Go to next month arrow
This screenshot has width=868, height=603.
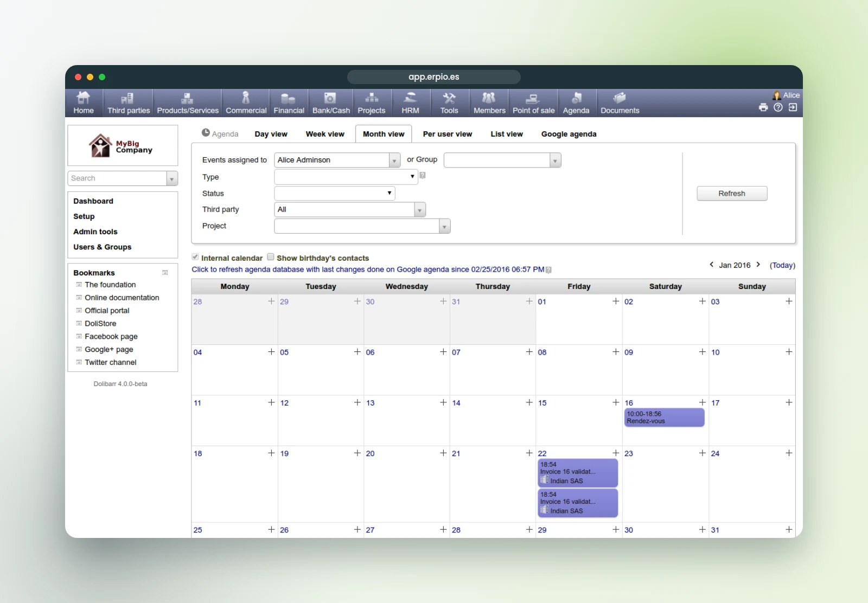(758, 265)
